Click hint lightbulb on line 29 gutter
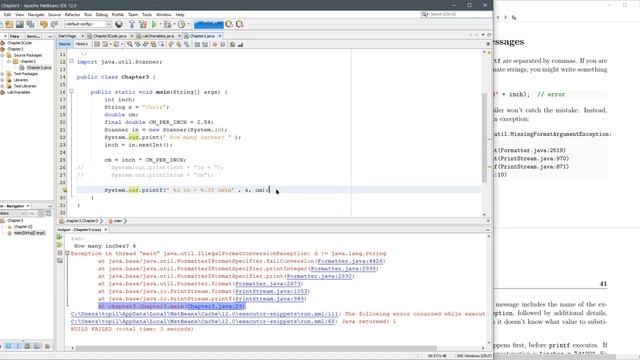Viewport: 640px width, 360px height. tap(64, 190)
